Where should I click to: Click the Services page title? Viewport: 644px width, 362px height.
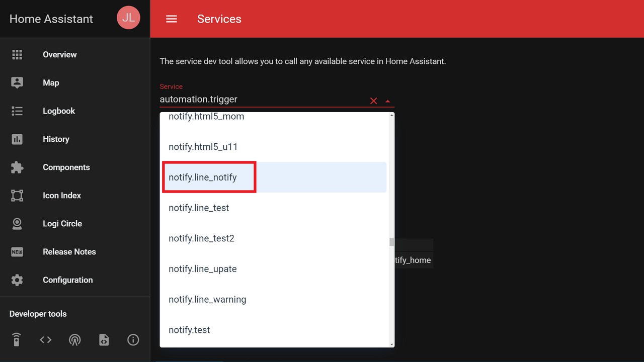(x=219, y=19)
